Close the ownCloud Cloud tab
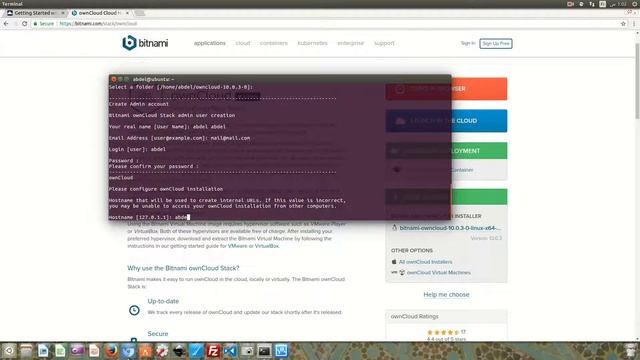Screen dimensions: 640x360 (127, 13)
